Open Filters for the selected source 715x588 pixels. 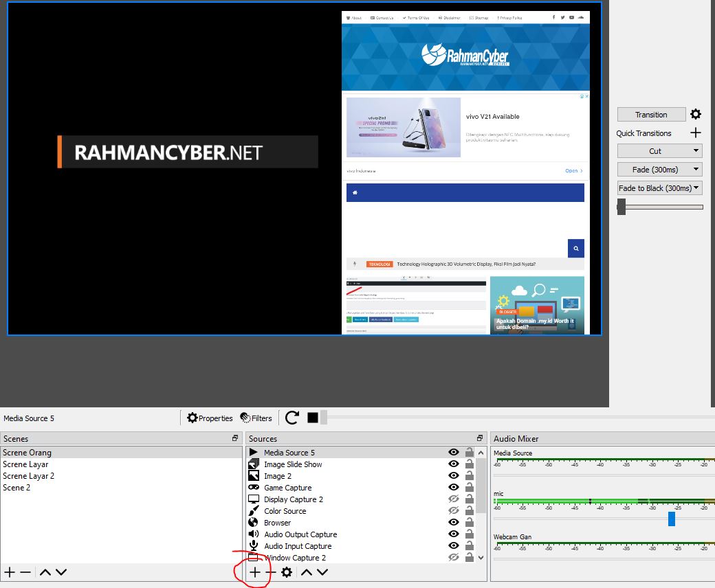coord(256,418)
